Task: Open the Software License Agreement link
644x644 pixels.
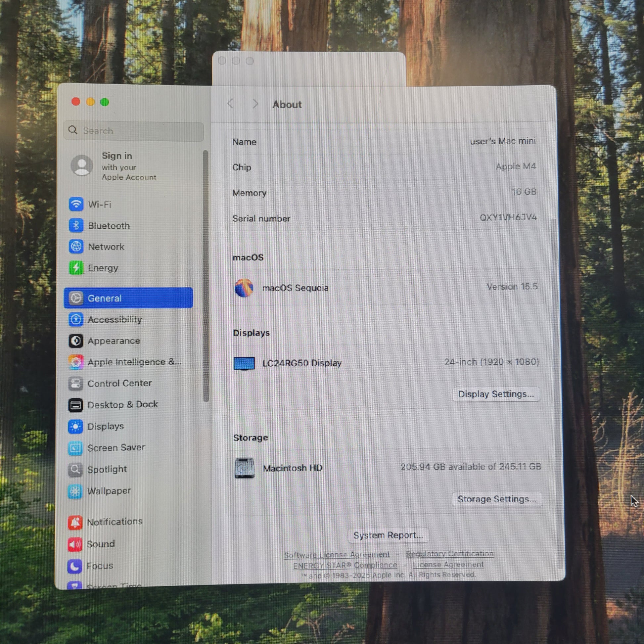Action: tap(337, 555)
